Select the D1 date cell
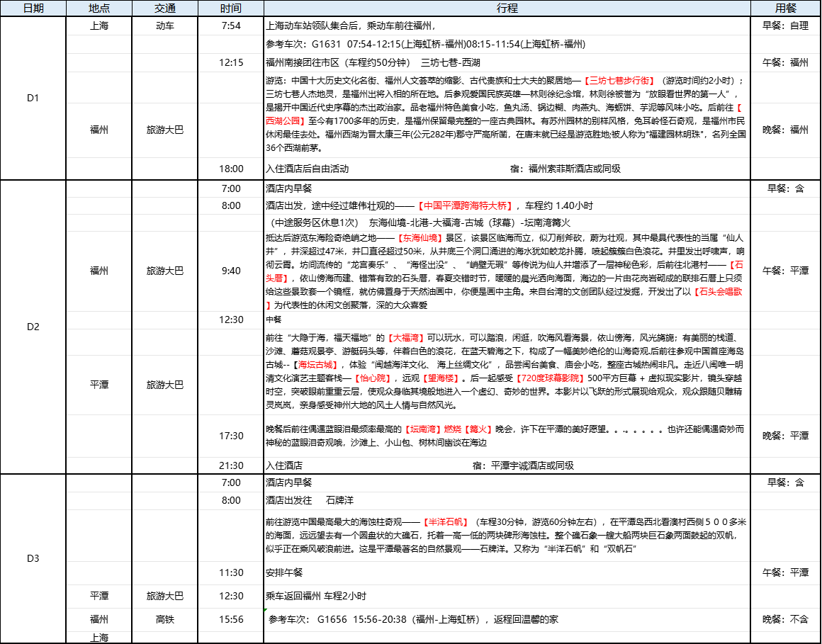Screen dimensions: 822x644 (33, 98)
